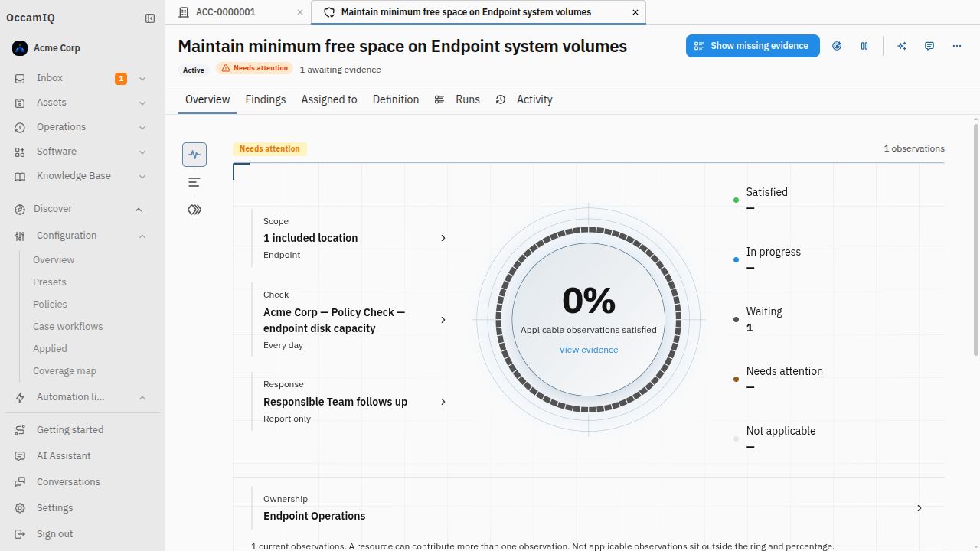Open the Scope 1 included location row
The width and height of the screenshot is (980, 551).
[351, 238]
